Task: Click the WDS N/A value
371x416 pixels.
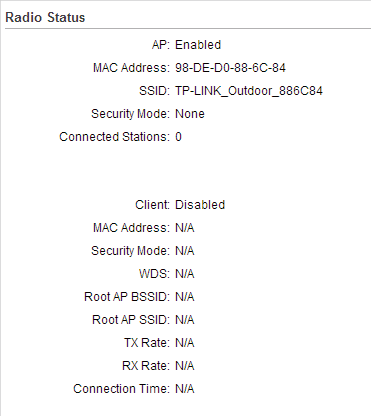Action: click(185, 274)
